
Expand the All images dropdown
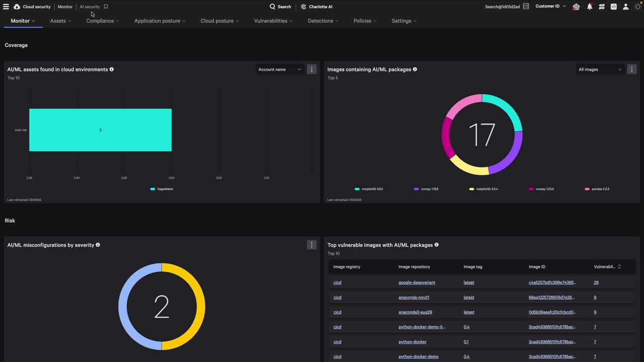click(600, 69)
